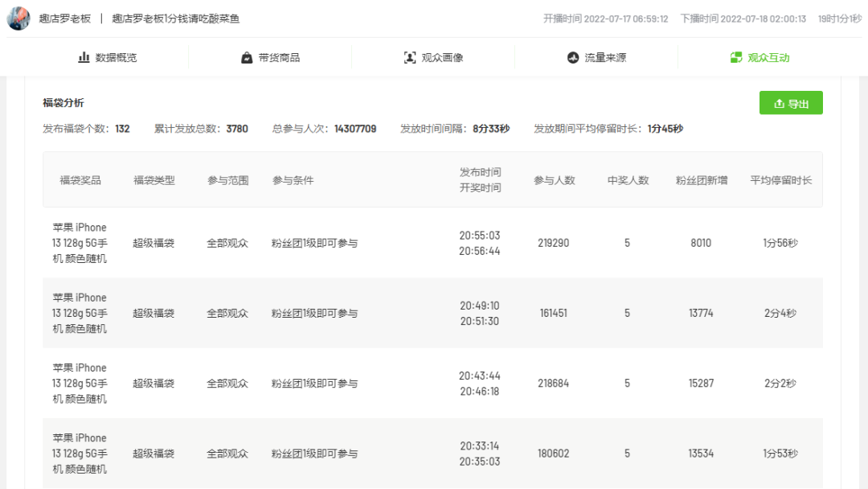Click the 观众画像 portrait icon

(410, 58)
